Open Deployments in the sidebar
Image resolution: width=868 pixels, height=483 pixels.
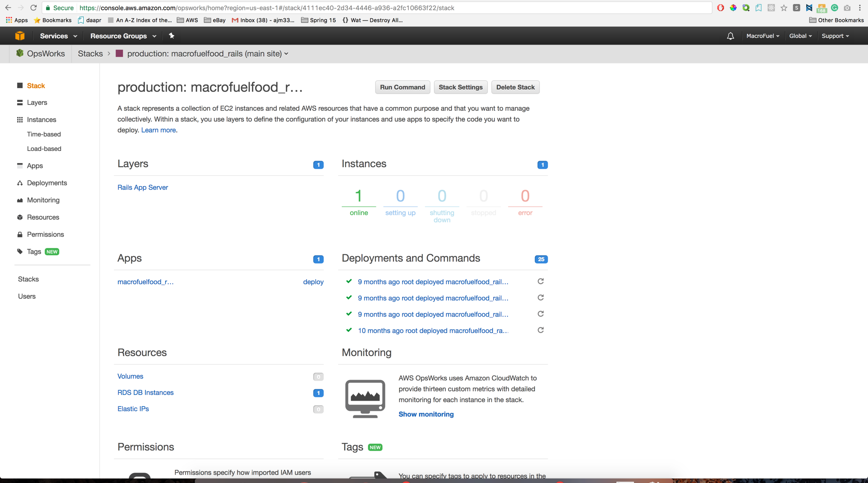click(x=47, y=183)
